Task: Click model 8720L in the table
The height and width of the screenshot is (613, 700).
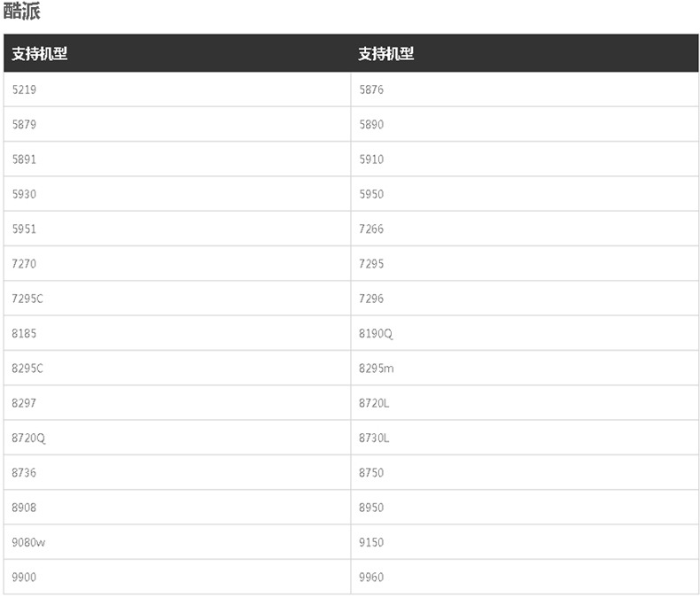Action: 374,403
